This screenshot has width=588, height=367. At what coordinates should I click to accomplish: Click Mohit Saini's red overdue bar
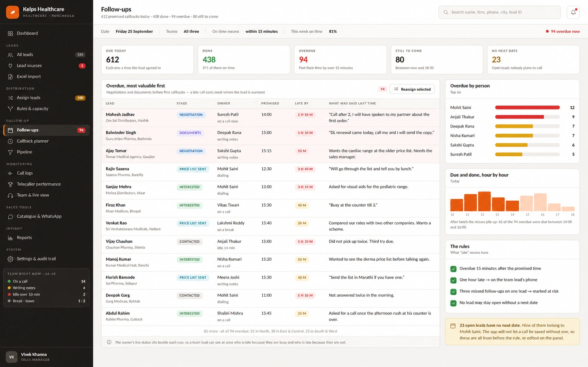tap(527, 107)
